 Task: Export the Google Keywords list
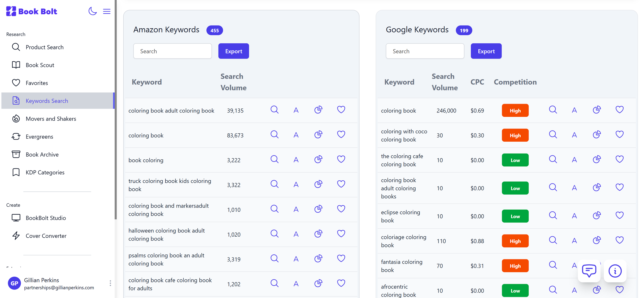(486, 51)
